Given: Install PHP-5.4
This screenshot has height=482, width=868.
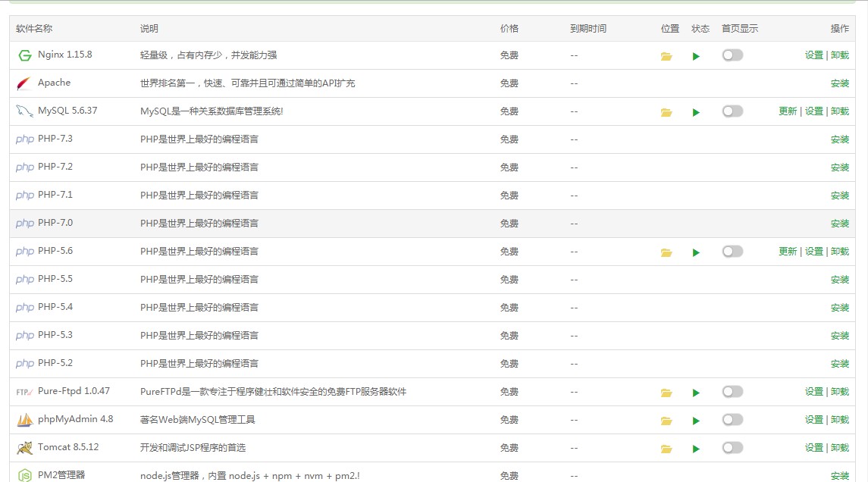Looking at the screenshot, I should (x=840, y=307).
